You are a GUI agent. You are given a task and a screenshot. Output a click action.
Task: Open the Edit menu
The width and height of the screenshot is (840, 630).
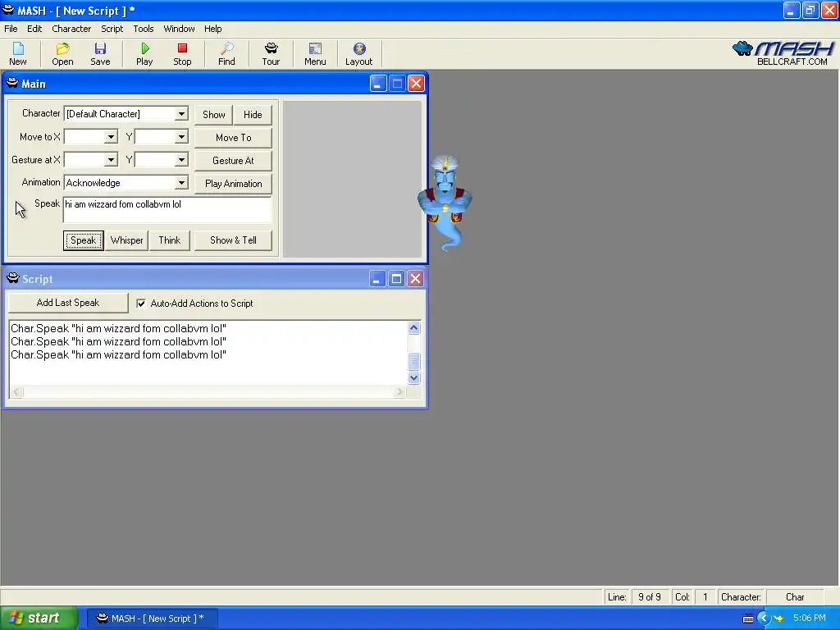pyautogui.click(x=34, y=29)
